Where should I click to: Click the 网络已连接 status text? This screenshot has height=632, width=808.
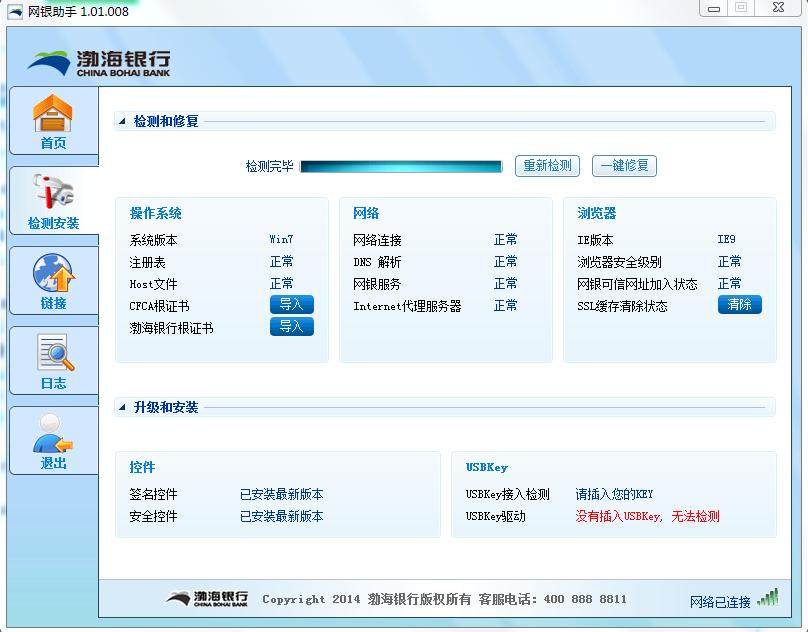click(x=720, y=602)
